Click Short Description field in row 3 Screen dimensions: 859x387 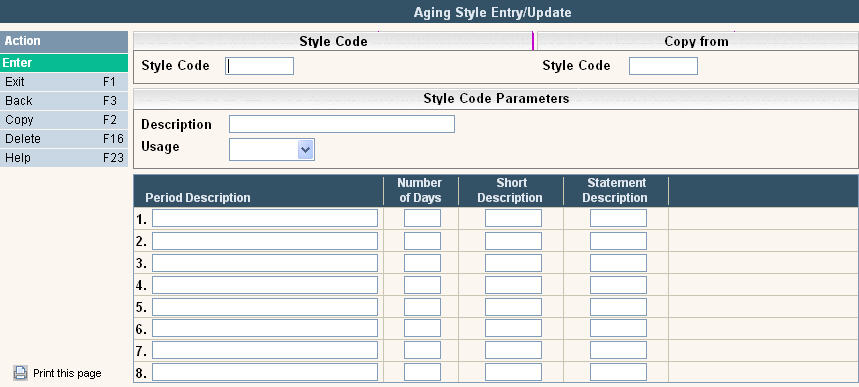[513, 263]
